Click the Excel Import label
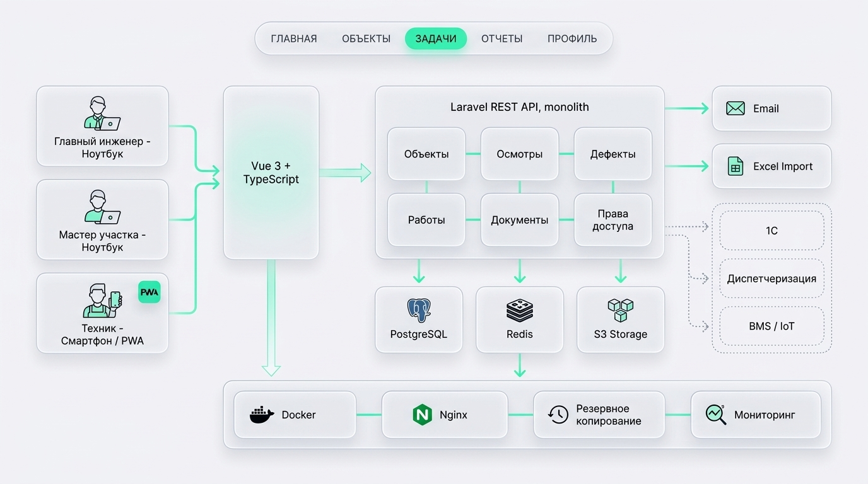Screen dimensions: 868x484 pyautogui.click(x=783, y=166)
